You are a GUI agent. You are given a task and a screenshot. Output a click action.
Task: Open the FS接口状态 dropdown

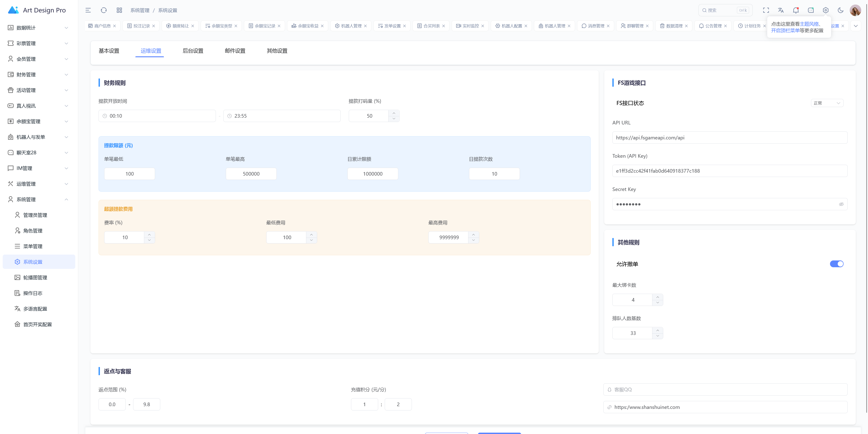click(827, 103)
